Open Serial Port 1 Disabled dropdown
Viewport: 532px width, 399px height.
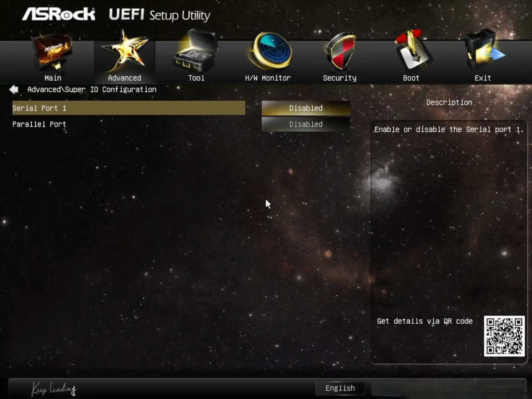coord(306,108)
